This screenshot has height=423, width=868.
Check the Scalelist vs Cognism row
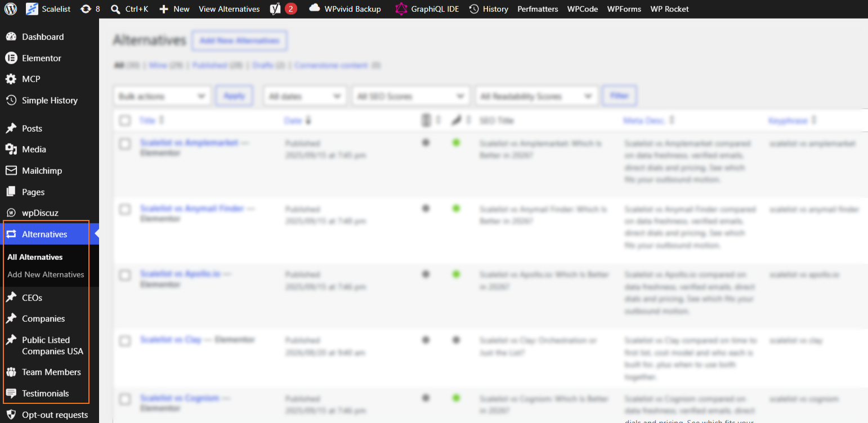(125, 399)
